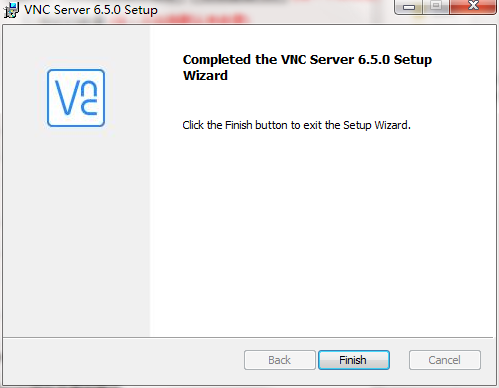The width and height of the screenshot is (499, 388).
Task: Click the empty white content area
Action: (320, 233)
